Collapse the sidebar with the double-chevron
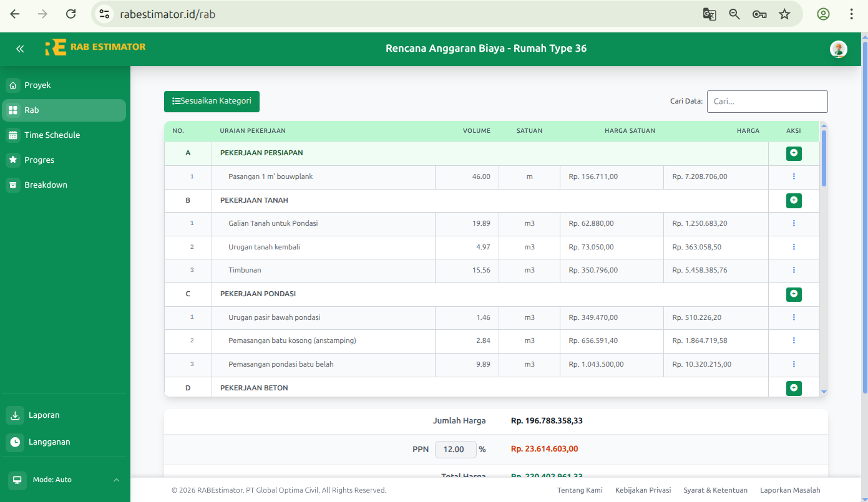Image resolution: width=868 pixels, height=502 pixels. coord(19,49)
